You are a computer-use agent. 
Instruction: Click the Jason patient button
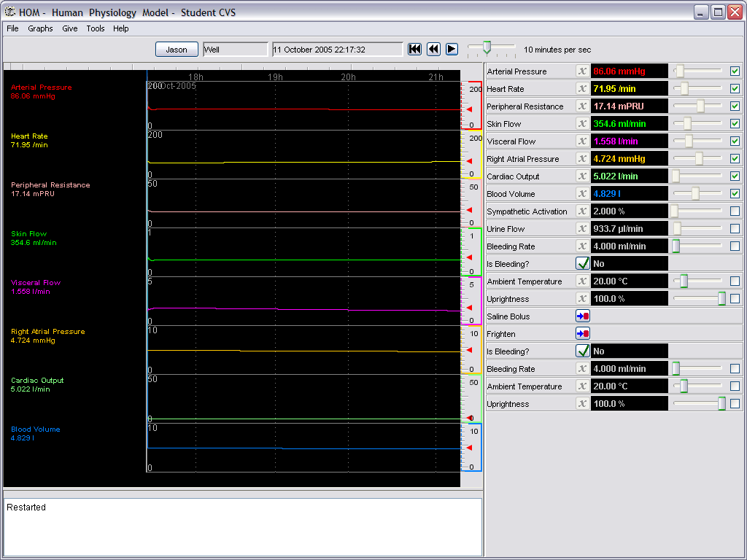177,50
